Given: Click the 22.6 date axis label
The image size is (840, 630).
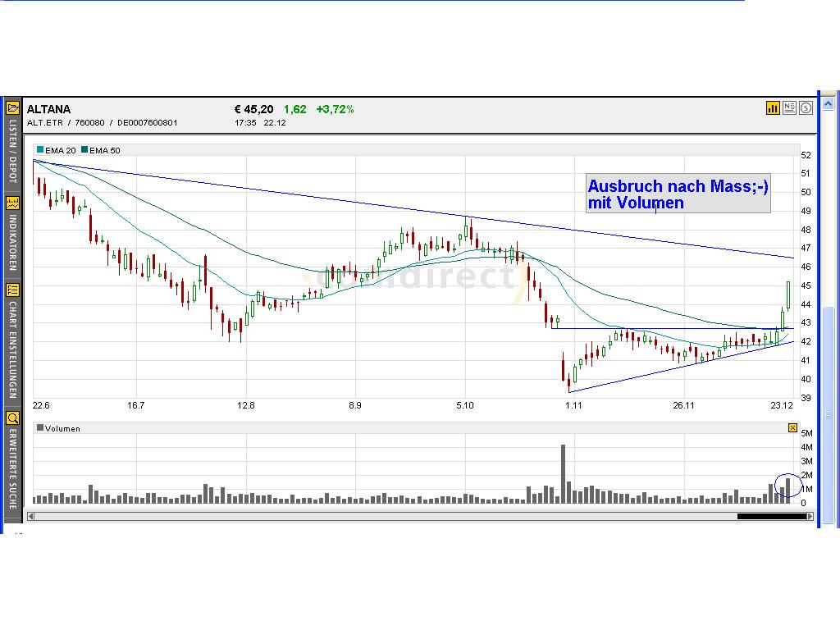Looking at the screenshot, I should point(41,405).
